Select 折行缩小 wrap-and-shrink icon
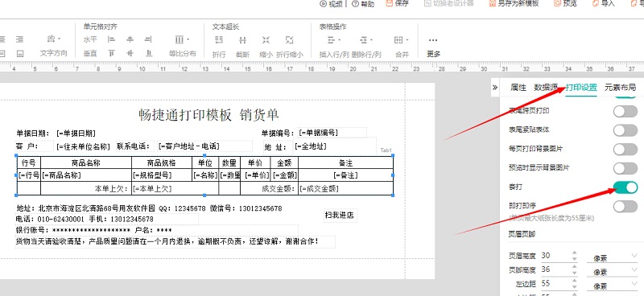Image resolution: width=644 pixels, height=296 pixels. click(290, 40)
